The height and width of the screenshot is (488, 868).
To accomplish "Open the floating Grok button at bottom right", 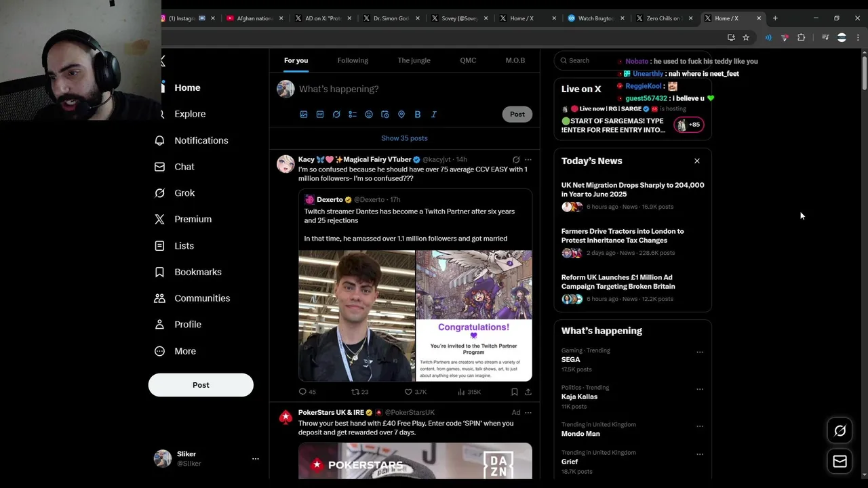I will pos(840,431).
